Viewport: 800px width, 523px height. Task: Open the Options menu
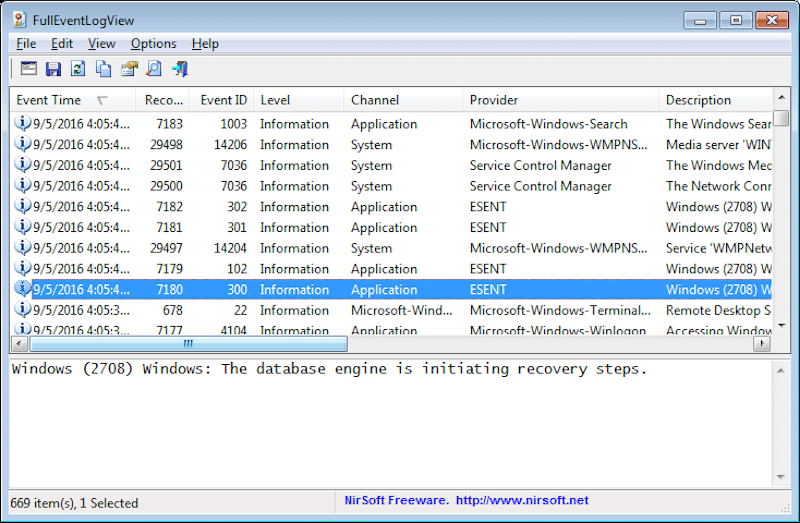click(x=153, y=43)
